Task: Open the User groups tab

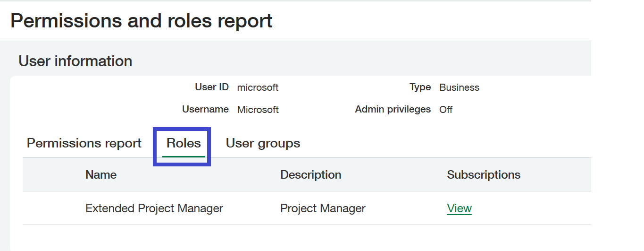Action: pos(263,143)
